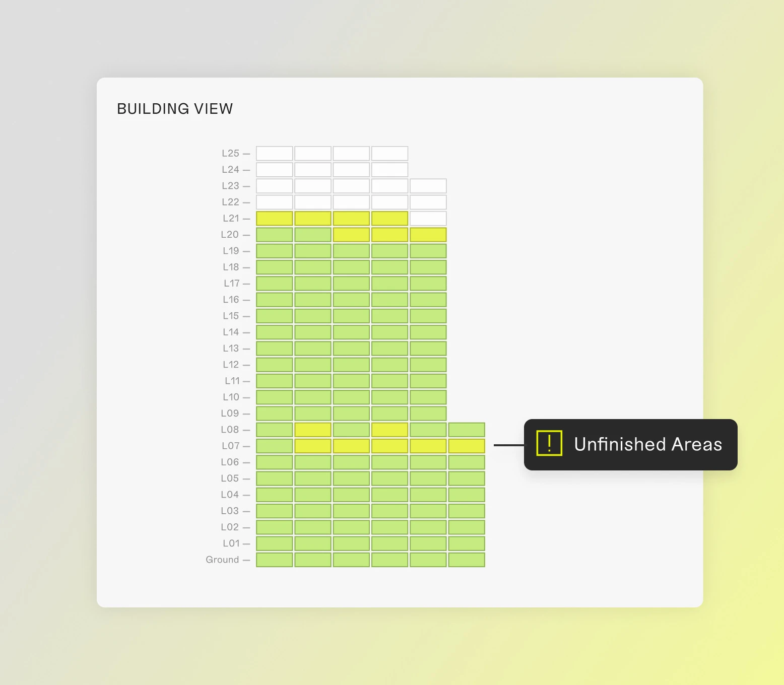Select floor label L06
Screen dimensions: 784x685
tap(230, 462)
